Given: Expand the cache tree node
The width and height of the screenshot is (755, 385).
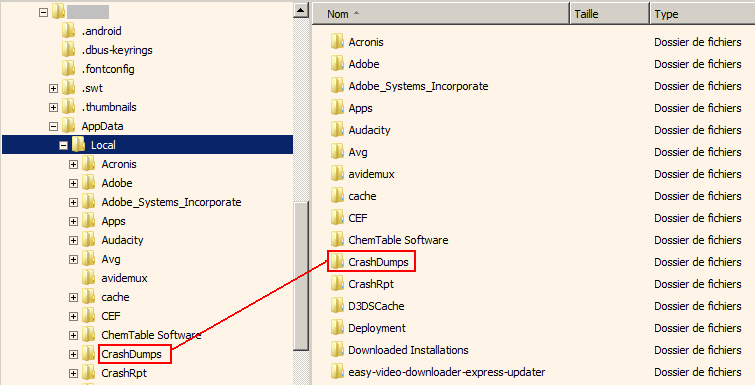Looking at the screenshot, I should click(x=73, y=297).
